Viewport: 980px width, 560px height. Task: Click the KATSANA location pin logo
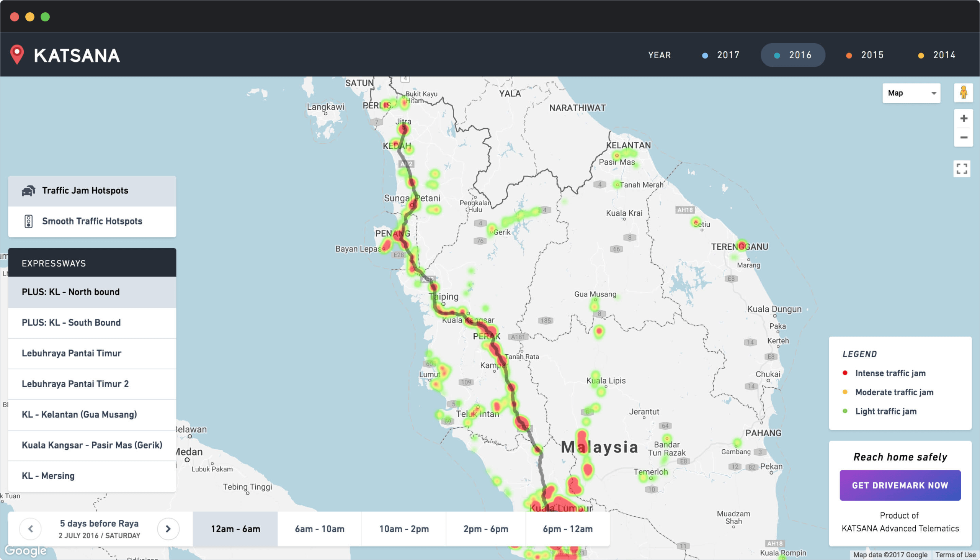click(x=17, y=55)
